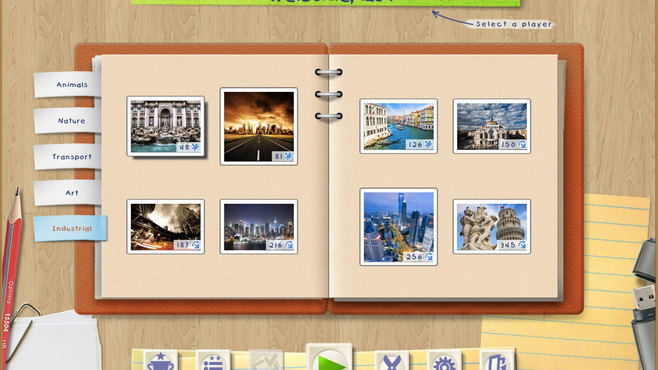The height and width of the screenshot is (370, 658).
Task: Choose the sunset highway 81-piece puzzle
Action: tap(259, 126)
